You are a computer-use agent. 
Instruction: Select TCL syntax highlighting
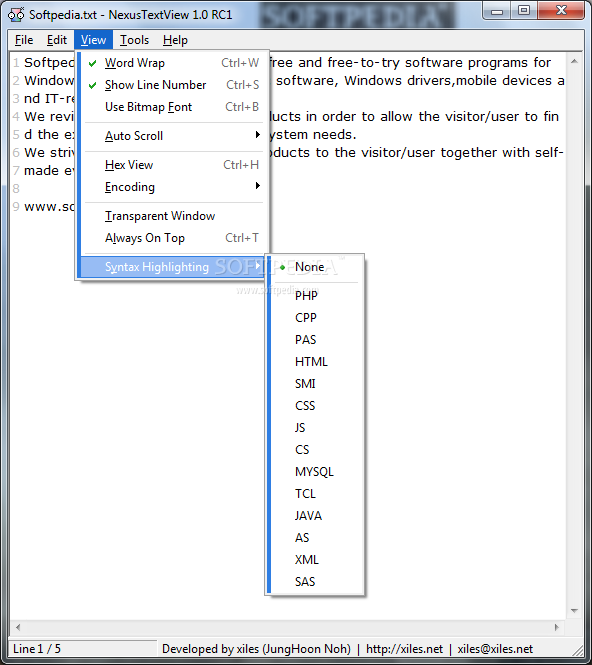click(316, 495)
